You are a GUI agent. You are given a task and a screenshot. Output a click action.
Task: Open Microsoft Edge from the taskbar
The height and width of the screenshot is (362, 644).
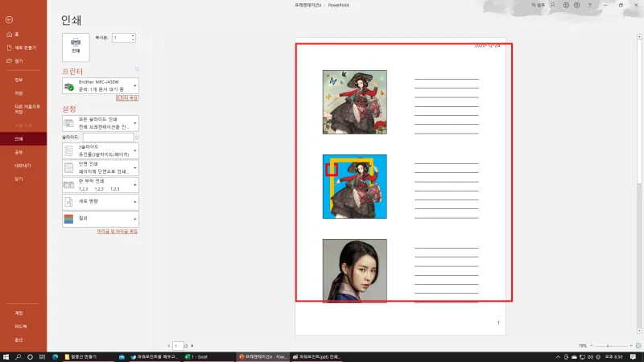click(55, 357)
